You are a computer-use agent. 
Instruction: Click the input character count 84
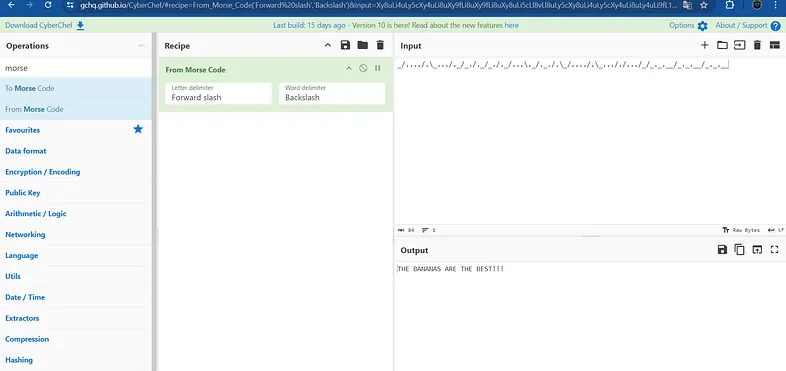tap(406, 230)
